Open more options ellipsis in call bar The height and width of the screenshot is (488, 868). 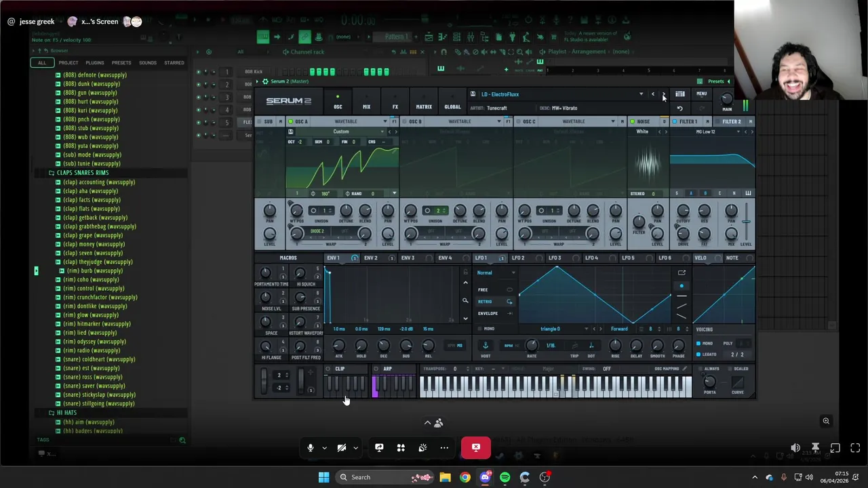(444, 448)
